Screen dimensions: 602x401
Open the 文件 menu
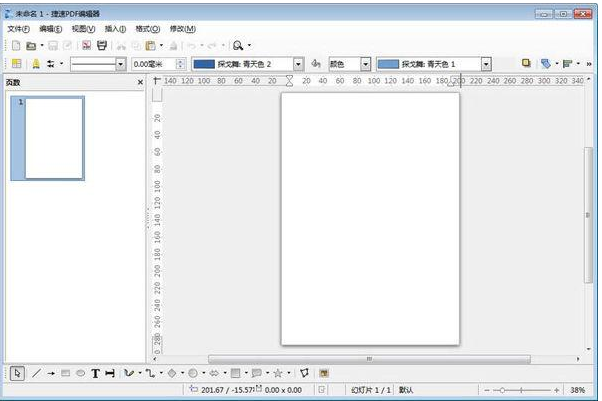(19, 29)
